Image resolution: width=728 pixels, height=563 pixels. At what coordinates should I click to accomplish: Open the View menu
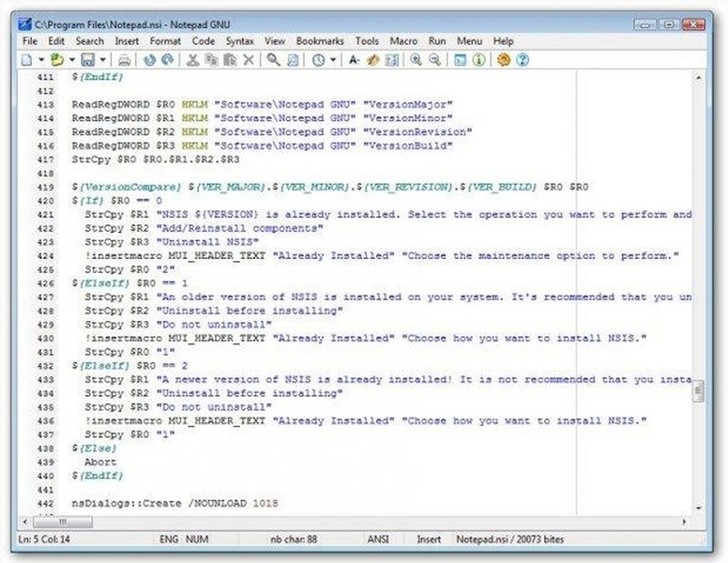pos(275,41)
